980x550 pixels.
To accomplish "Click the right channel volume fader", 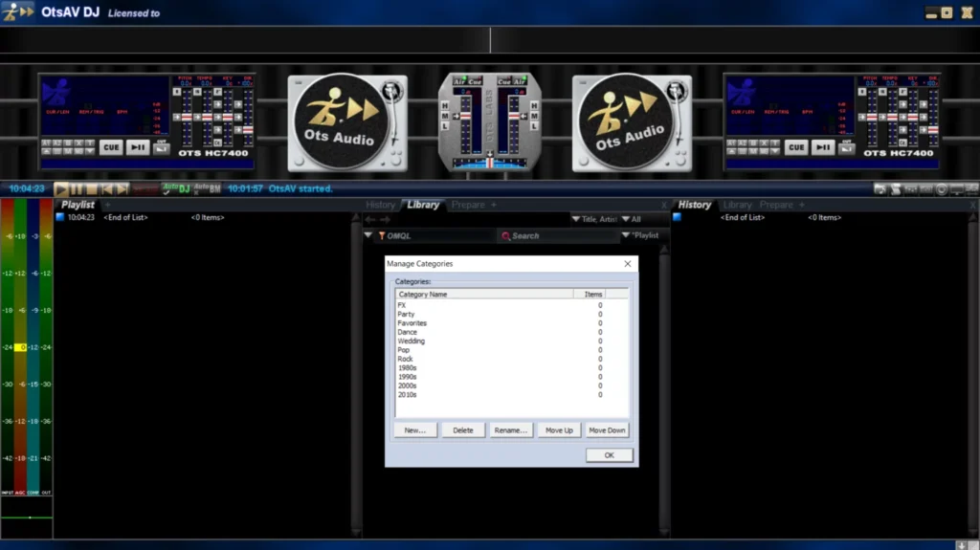I will [x=514, y=117].
